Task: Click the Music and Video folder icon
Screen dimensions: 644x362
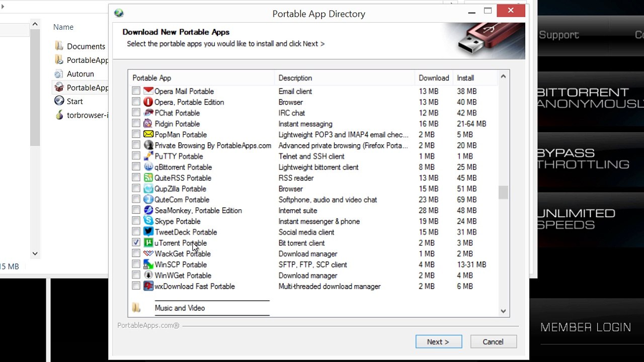Action: (136, 308)
